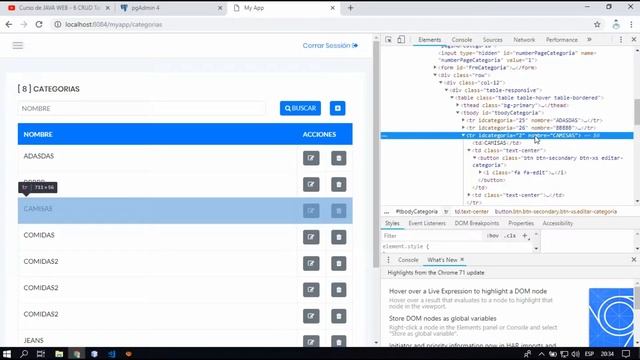Switch to the pgAdmin 4 browser tab
640x360 pixels.
[x=171, y=8]
